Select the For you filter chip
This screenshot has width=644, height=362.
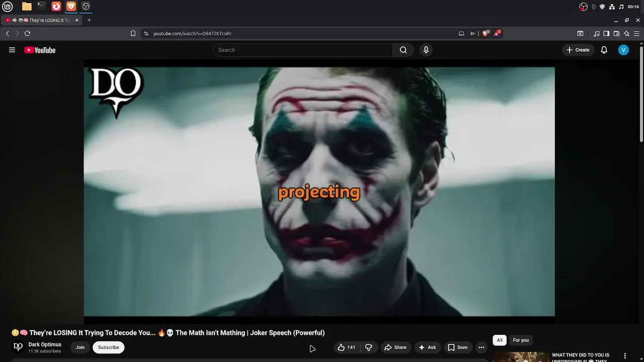point(521,340)
